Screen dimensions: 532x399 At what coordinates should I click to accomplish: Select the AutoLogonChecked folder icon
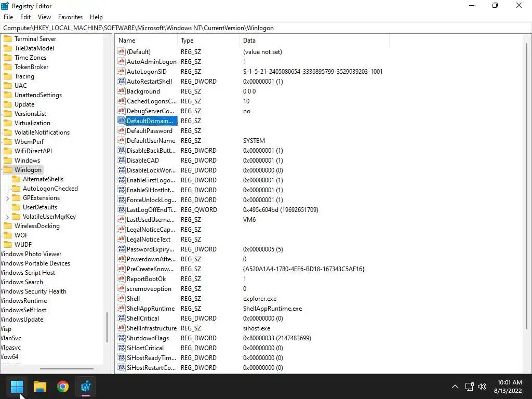[x=16, y=188]
